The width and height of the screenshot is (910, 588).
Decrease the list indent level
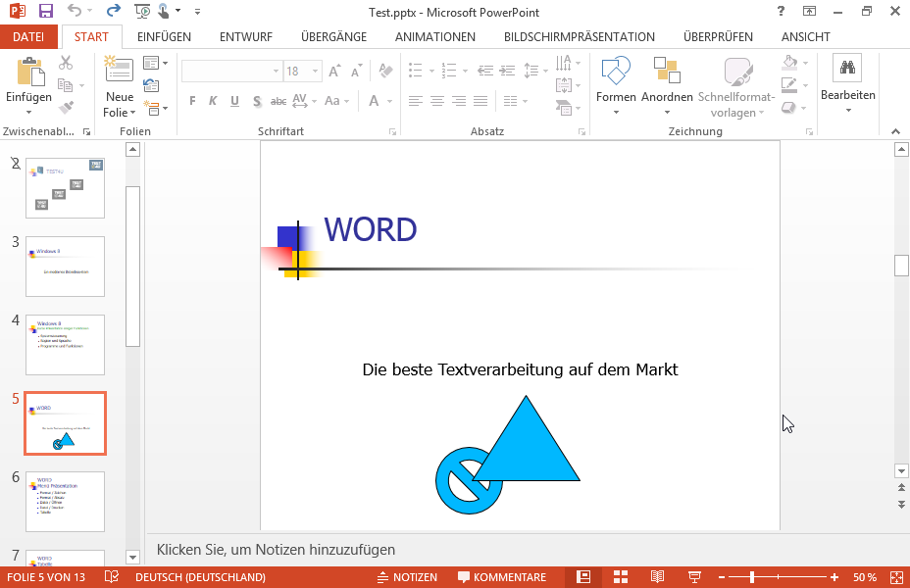(x=485, y=71)
